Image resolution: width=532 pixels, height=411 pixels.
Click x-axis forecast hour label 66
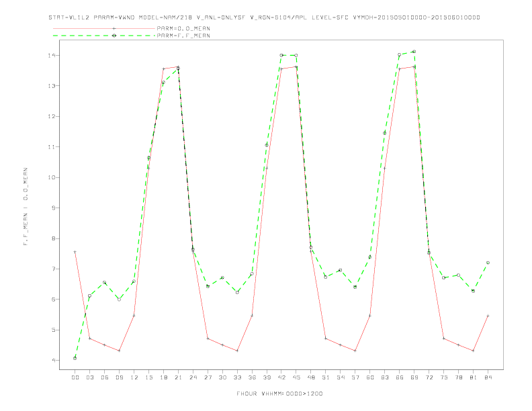tap(400, 377)
